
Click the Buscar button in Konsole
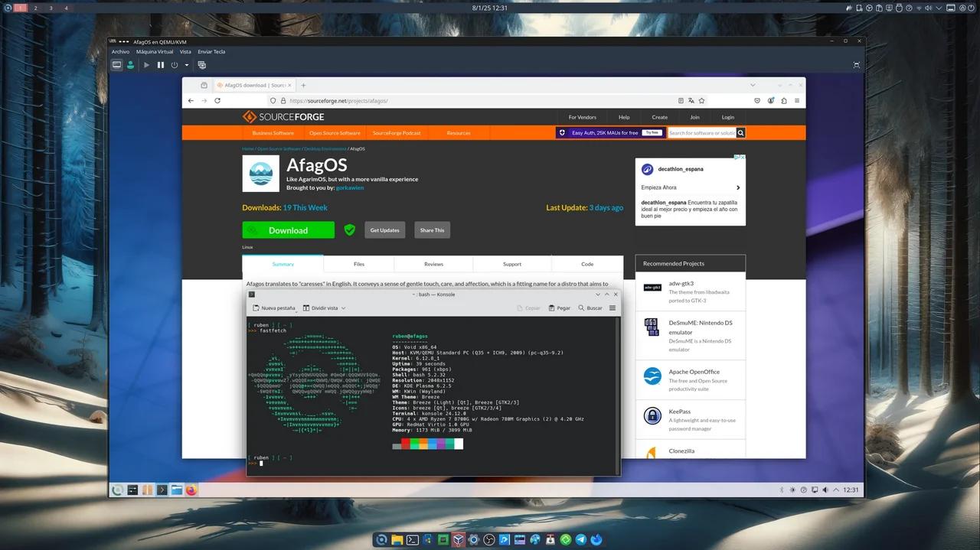590,308
